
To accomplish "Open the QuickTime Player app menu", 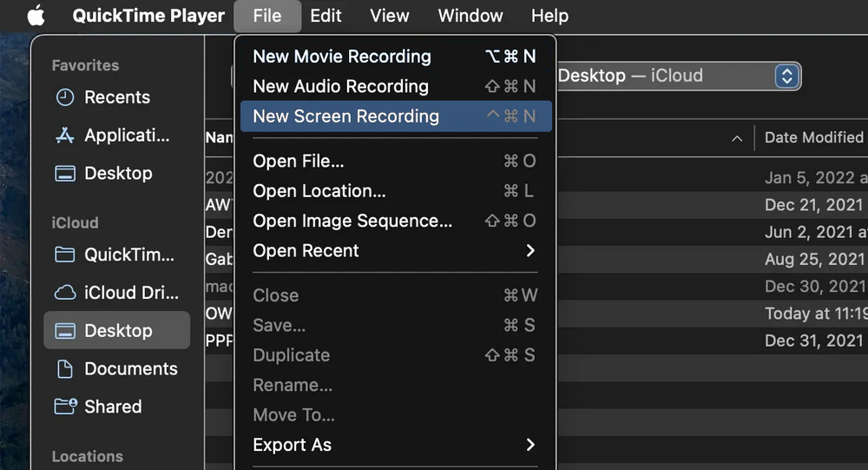I will (x=148, y=16).
